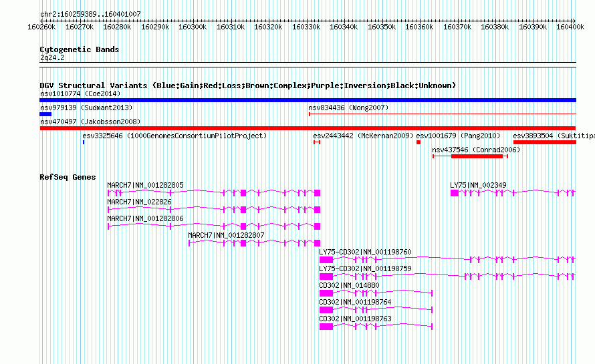Select the 160400k ruler tick label
Image resolution: width=595 pixels, height=364 pixels.
click(570, 27)
